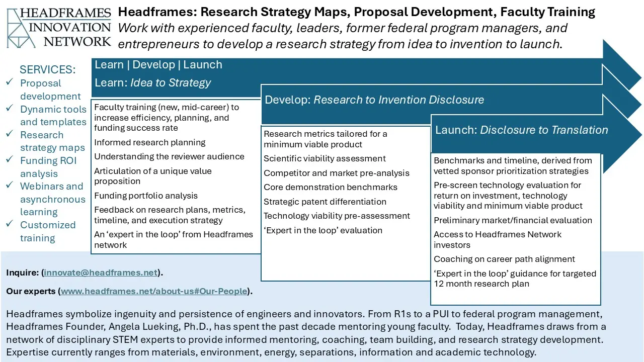Click 'Preliminary market/financial evaluation' line

coord(513,220)
